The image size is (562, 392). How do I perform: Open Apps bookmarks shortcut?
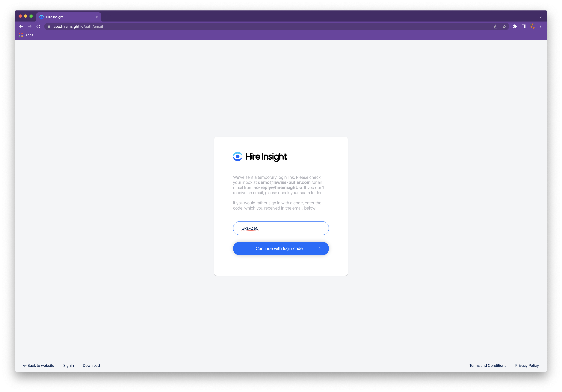click(26, 35)
